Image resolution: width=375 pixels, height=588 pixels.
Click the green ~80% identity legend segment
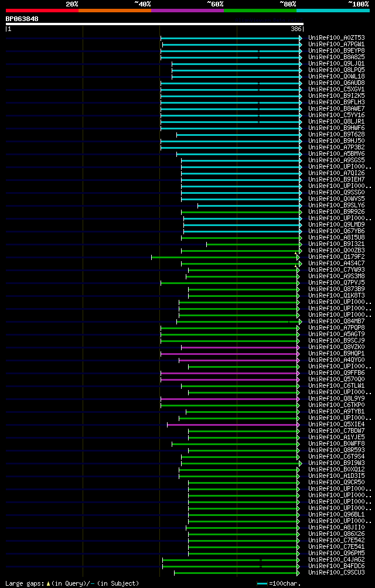click(260, 11)
